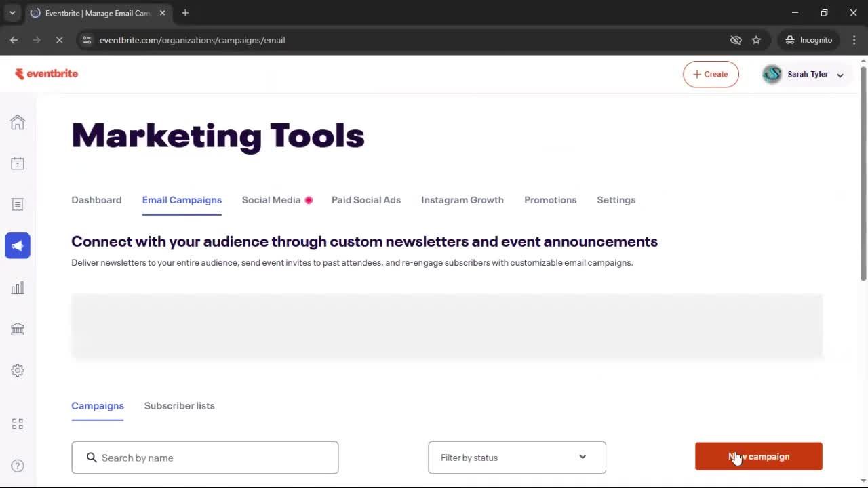Image resolution: width=868 pixels, height=488 pixels.
Task: Click the Create button
Action: tap(711, 75)
